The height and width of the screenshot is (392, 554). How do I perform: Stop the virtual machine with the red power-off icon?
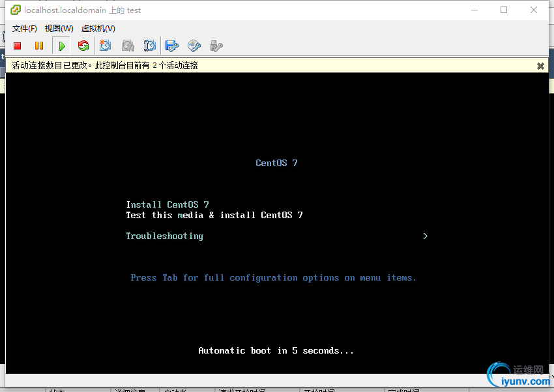pos(18,46)
